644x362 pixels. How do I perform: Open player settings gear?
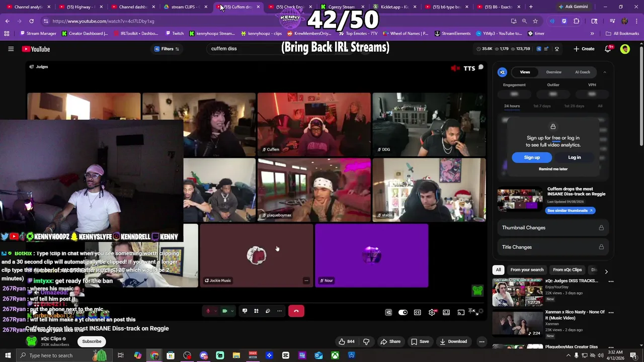(432, 312)
